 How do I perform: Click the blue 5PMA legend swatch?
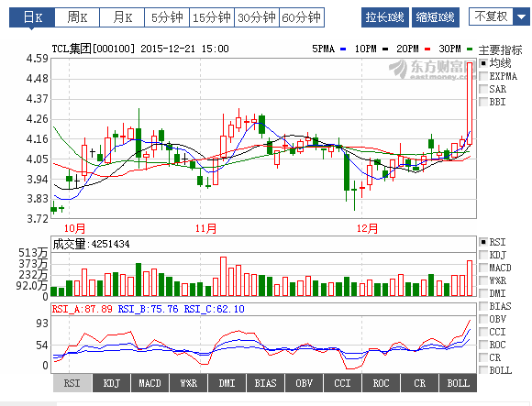click(x=343, y=49)
